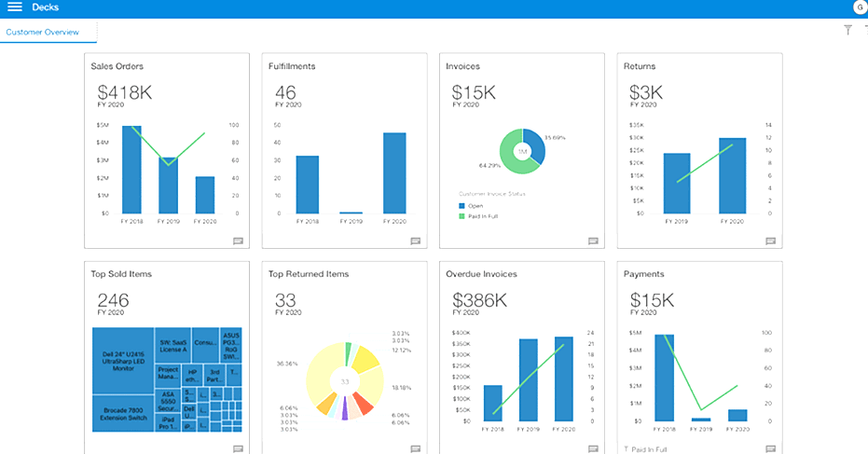Click Payments FY 2020 bar
The height and width of the screenshot is (454, 868).
(737, 415)
